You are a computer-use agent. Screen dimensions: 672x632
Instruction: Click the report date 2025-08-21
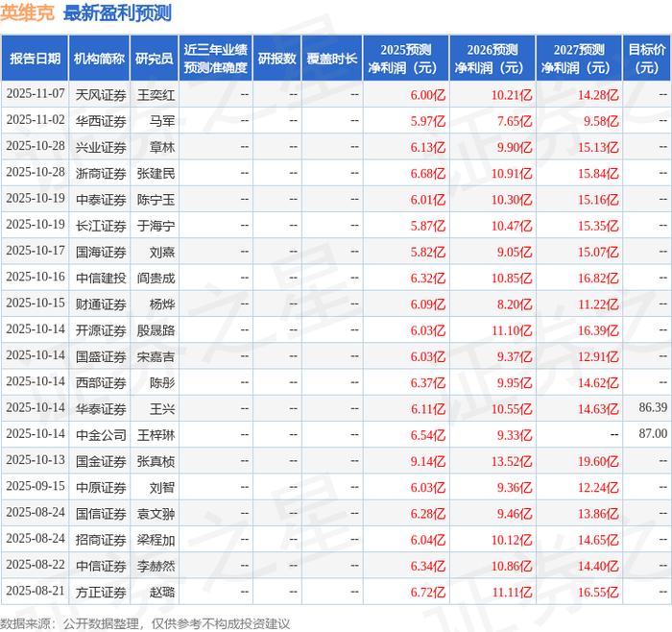pyautogui.click(x=36, y=591)
